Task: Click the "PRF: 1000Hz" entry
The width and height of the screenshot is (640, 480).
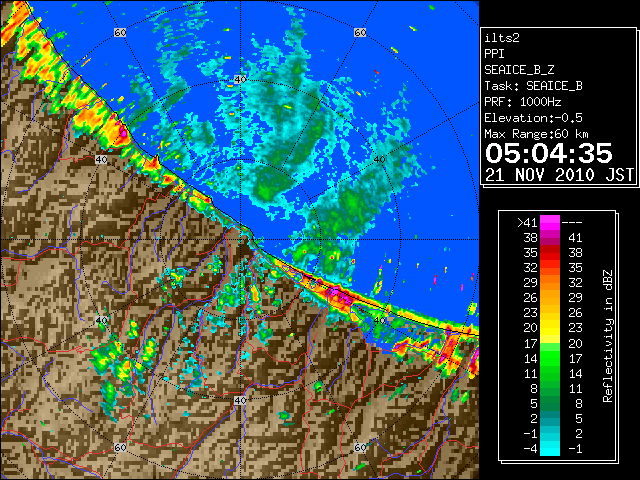Action: (523, 102)
